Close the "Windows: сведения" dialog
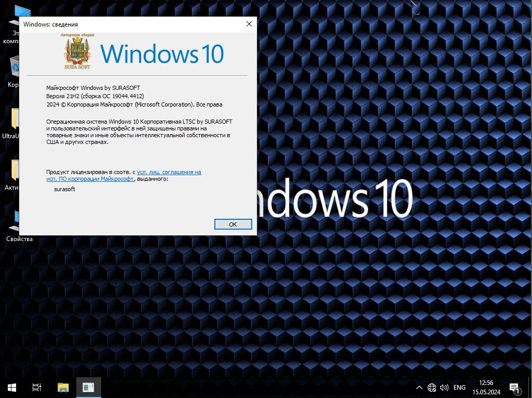532x398 pixels. (x=249, y=24)
